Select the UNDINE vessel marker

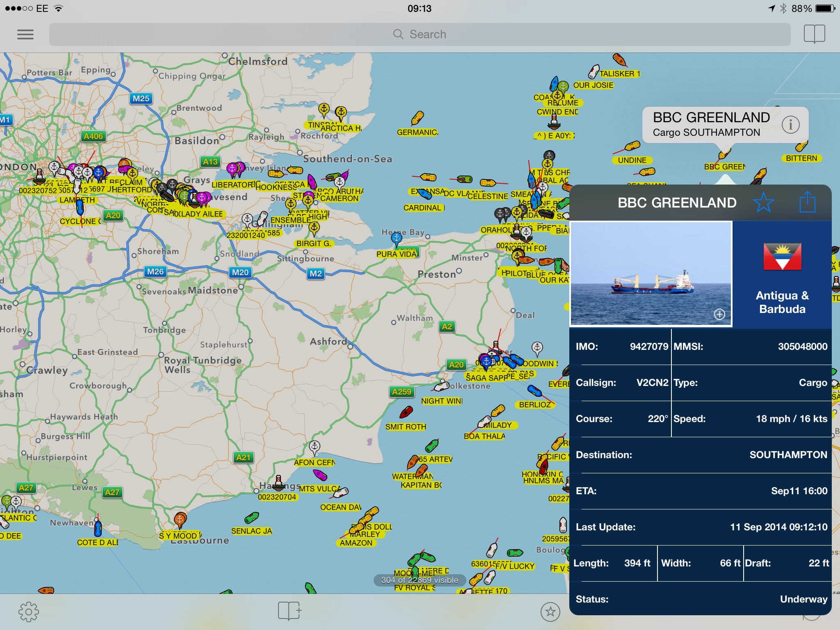point(632,146)
